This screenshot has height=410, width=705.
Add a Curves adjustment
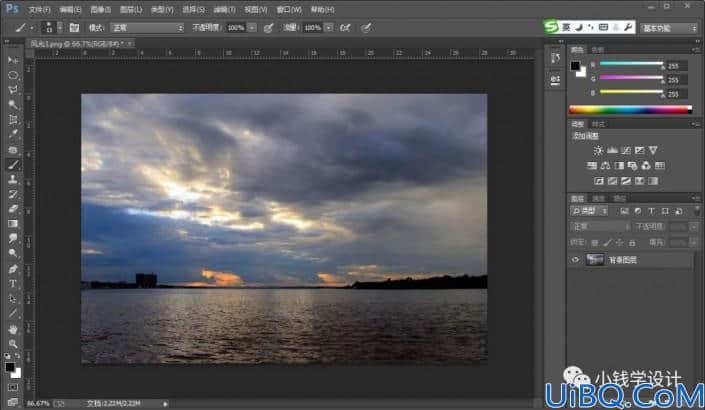click(626, 150)
